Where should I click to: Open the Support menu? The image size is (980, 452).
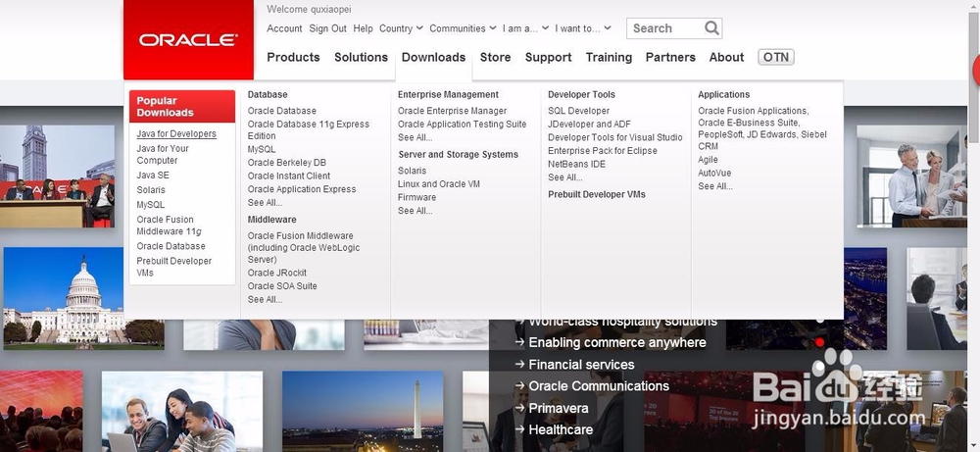point(548,57)
